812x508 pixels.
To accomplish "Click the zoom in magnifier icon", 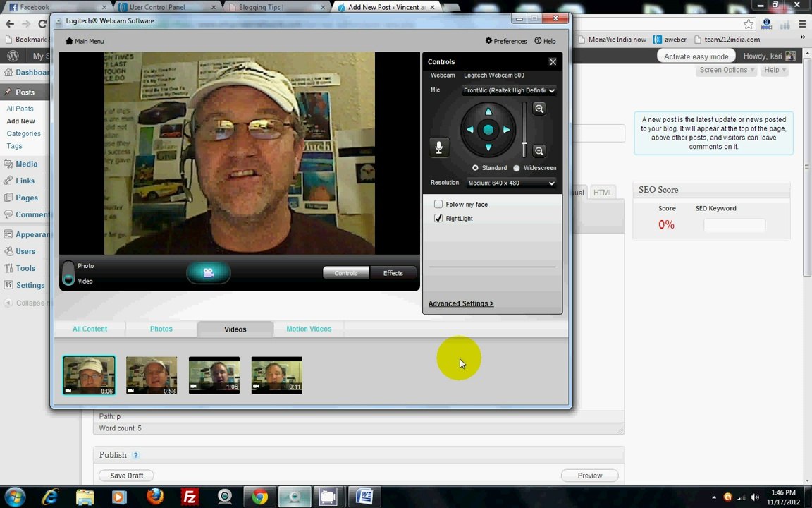I will coord(539,109).
